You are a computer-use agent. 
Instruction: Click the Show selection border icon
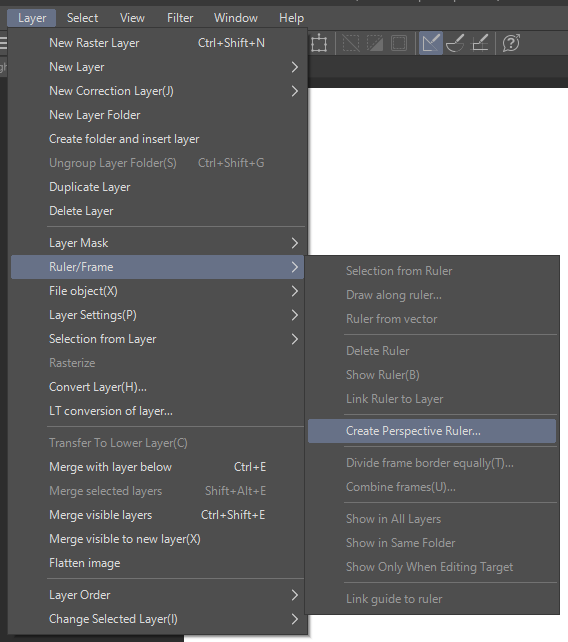coord(399,43)
